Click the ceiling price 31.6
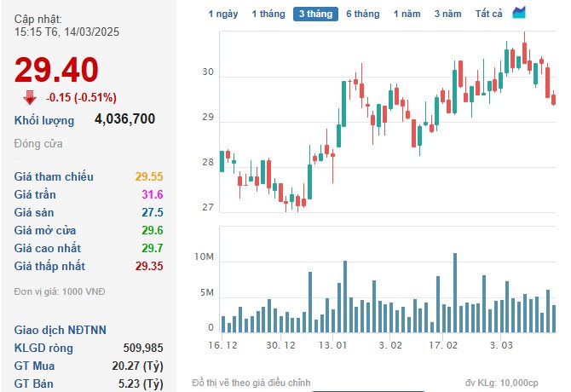 (x=153, y=194)
